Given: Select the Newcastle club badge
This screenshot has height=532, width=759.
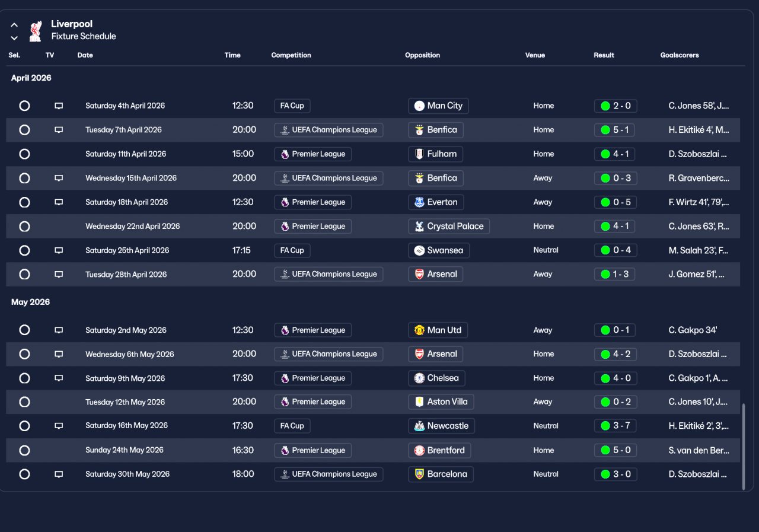Looking at the screenshot, I should (x=419, y=426).
